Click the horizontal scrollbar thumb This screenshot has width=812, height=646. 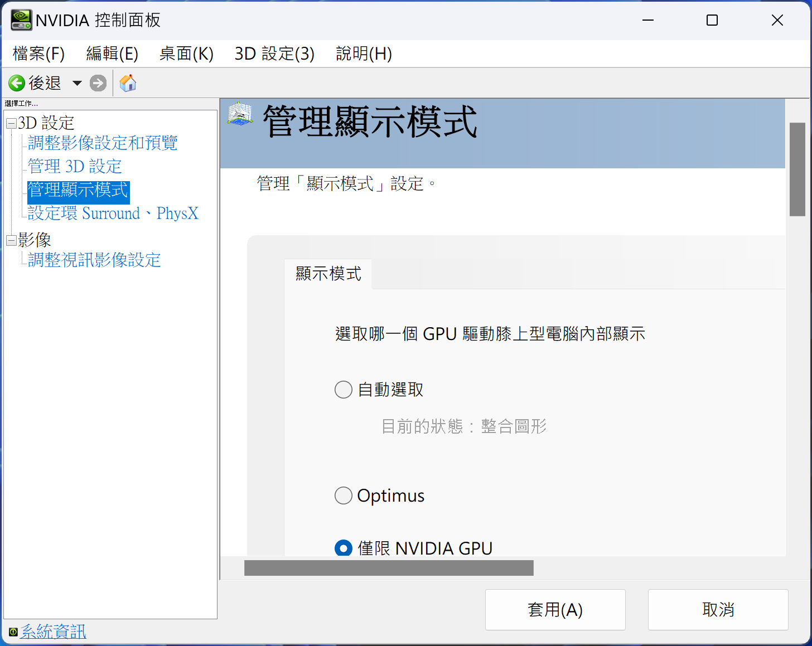coord(389,568)
